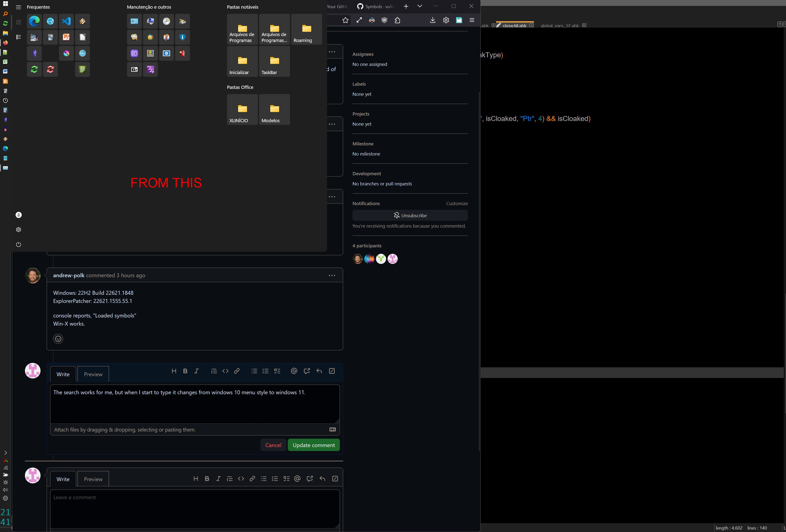The width and height of the screenshot is (786, 532).
Task: Open the Firefox tab list chevron
Action: click(420, 6)
